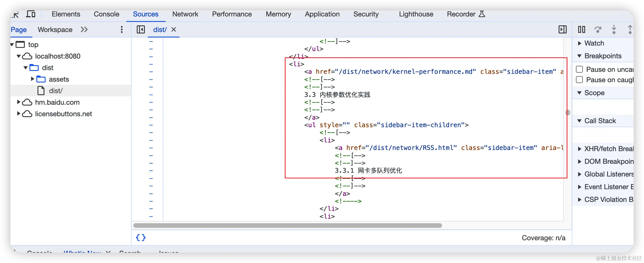Viewport: 644px width, 263px height.
Task: Hide the debugger sidebar icon
Action: 563,29
